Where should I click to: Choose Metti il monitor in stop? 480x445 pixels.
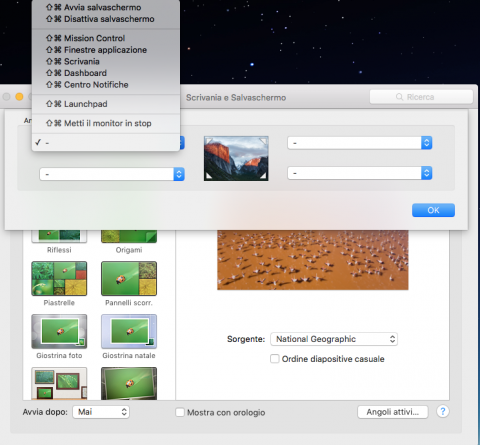[106, 123]
